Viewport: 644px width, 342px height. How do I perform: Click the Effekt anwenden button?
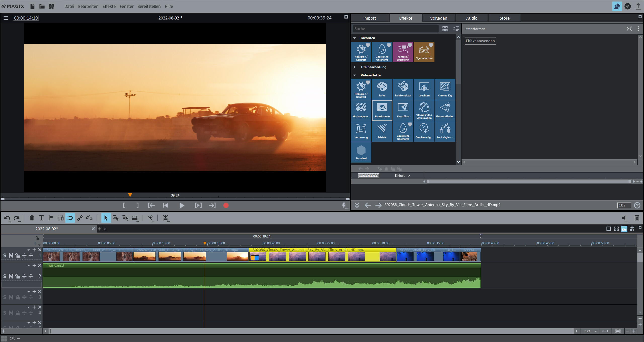480,41
